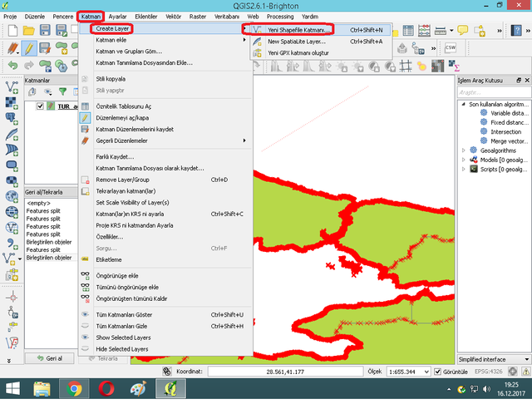
Task: Click the field calculator sigma icon
Action: click(x=454, y=65)
